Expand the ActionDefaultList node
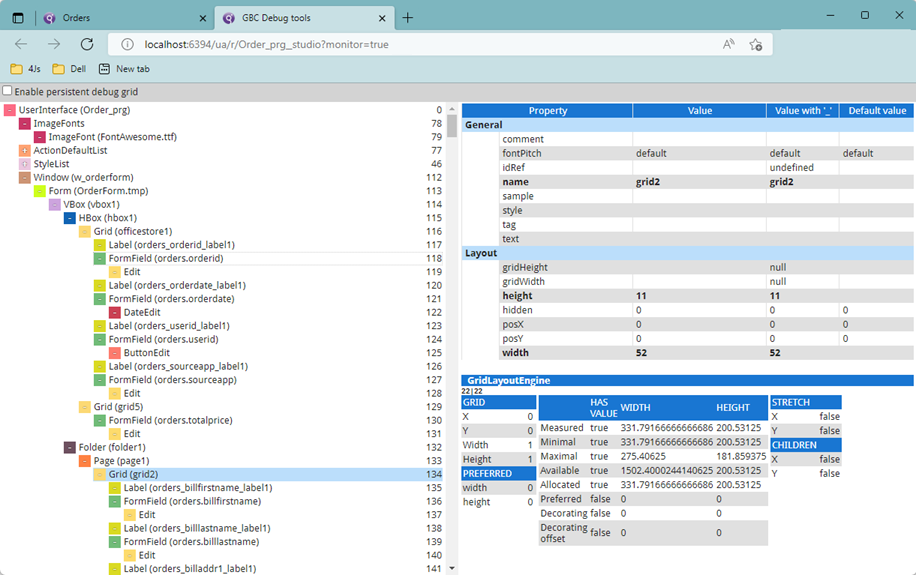The height and width of the screenshot is (575, 916). point(24,151)
